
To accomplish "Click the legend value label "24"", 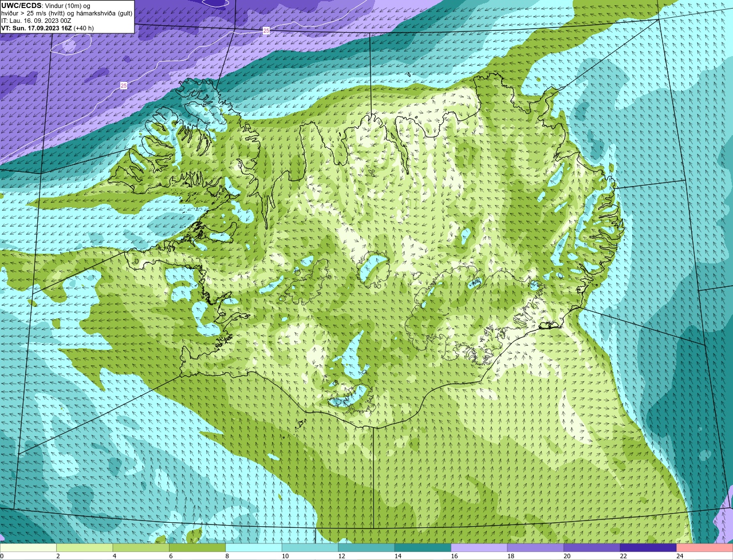I will 679,556.
